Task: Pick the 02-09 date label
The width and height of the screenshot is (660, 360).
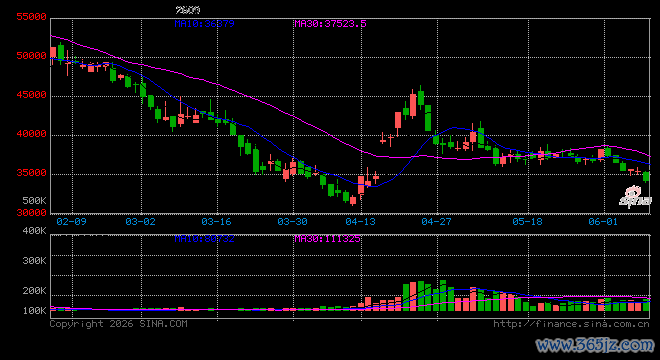Action: tap(71, 221)
